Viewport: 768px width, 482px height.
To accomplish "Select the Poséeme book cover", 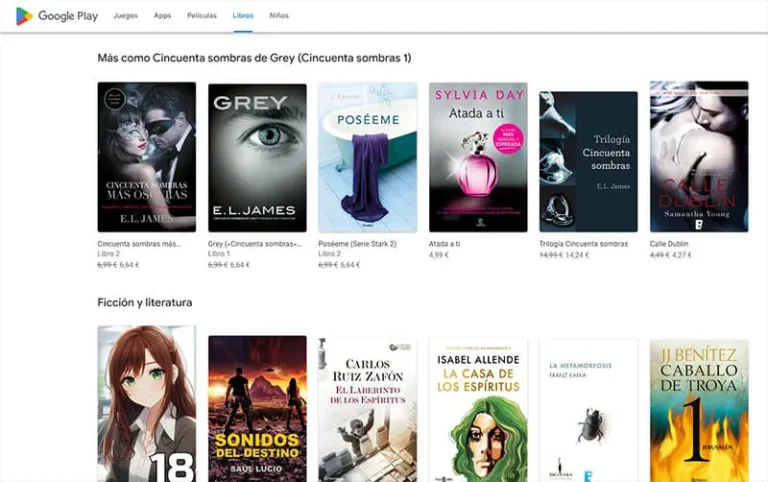I will tap(368, 157).
